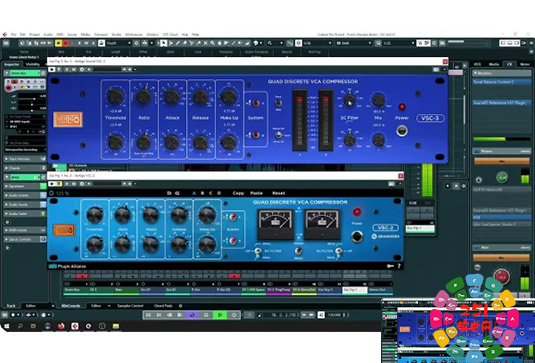
Task: Click the VSC-3 upper Mix knob
Action: (378, 100)
